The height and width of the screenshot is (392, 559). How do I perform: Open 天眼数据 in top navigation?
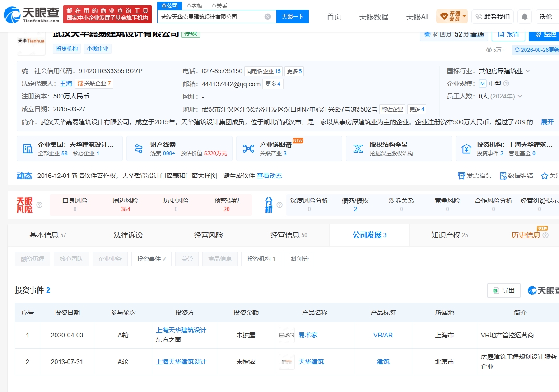tap(373, 17)
